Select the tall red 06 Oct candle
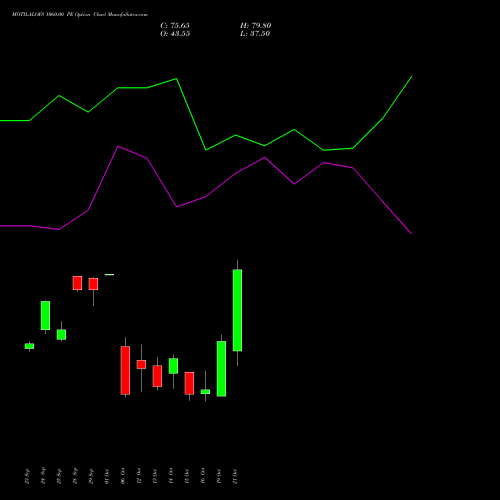 125,370
